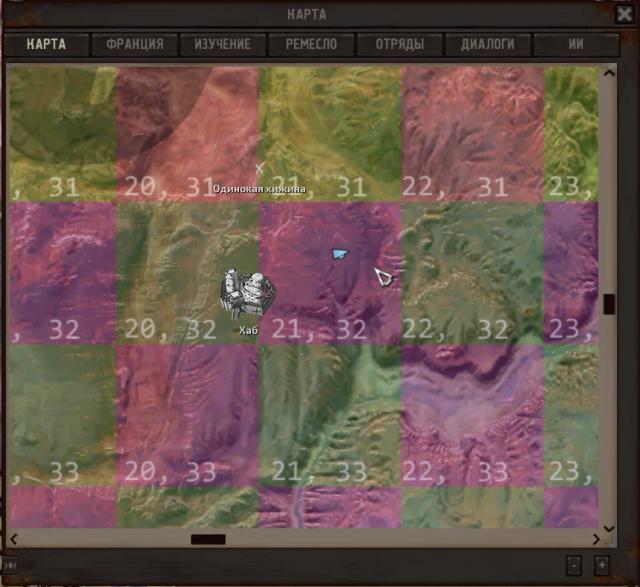Click the Hub (Хаб) town icon
This screenshot has height=587, width=640.
246,293
